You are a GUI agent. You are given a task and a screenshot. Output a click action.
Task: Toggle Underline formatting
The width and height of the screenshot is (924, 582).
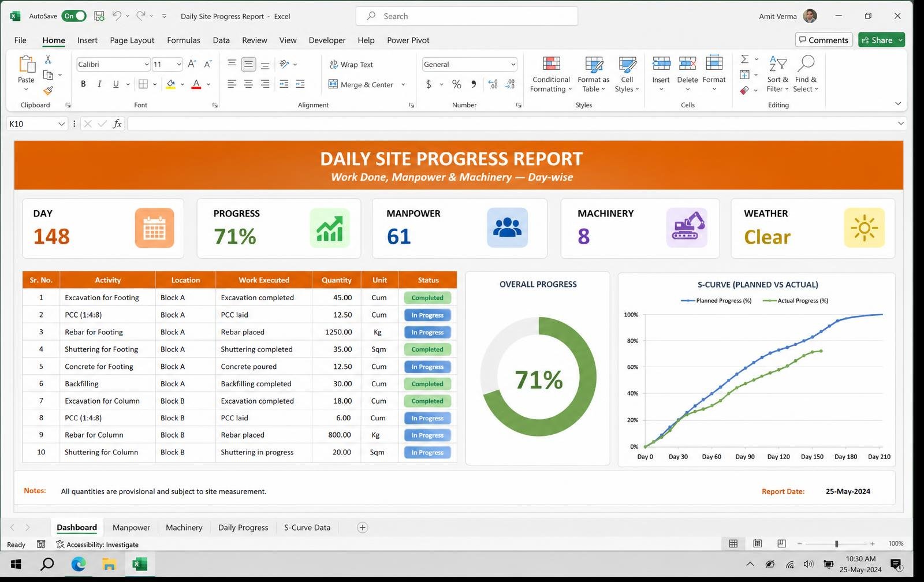[115, 84]
